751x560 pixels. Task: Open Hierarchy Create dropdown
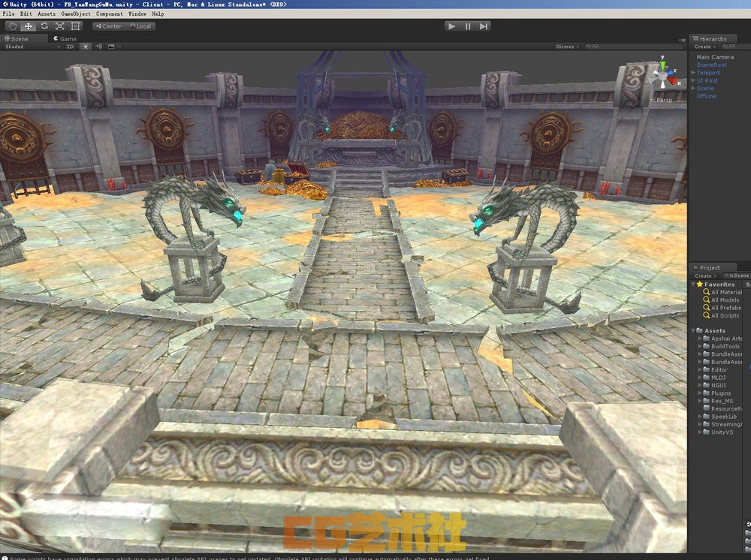coord(704,47)
